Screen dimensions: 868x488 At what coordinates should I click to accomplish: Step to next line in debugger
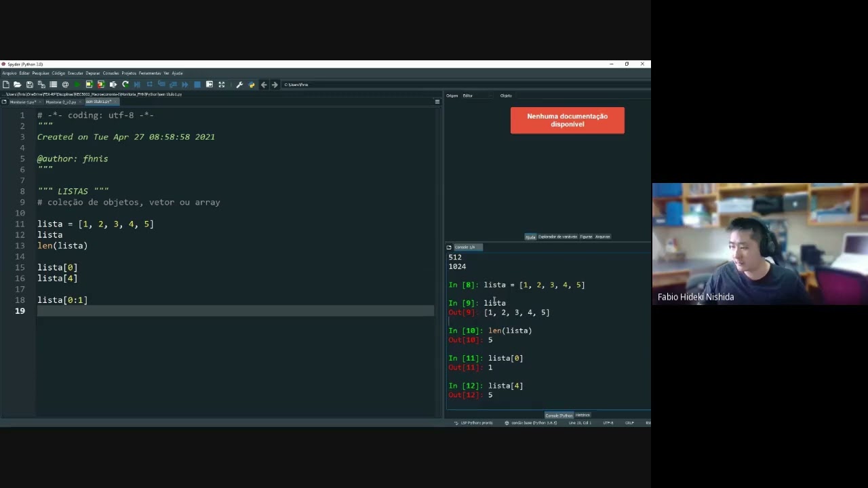(149, 85)
